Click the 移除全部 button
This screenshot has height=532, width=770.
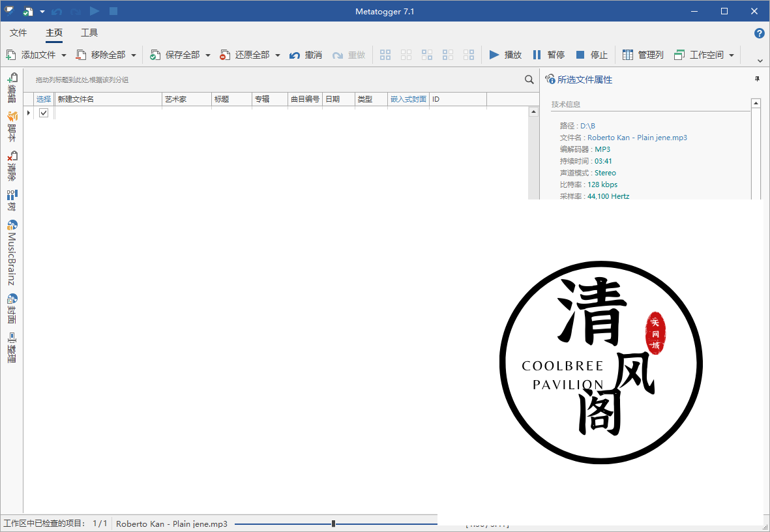click(100, 55)
